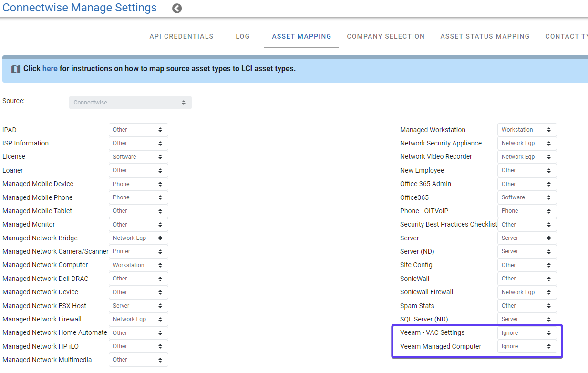
Task: Open the Site Config dropdown
Action: coord(527,265)
